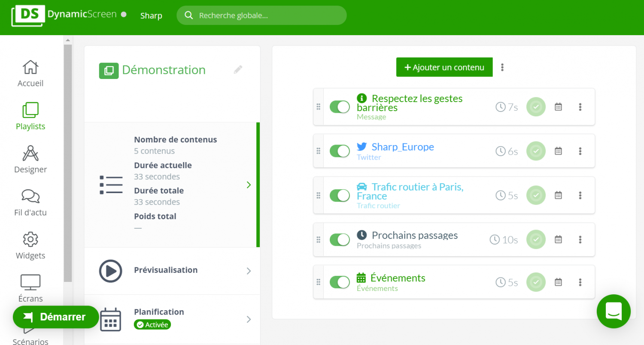
Task: Toggle the Respectez les gestes barrières content
Action: (340, 107)
